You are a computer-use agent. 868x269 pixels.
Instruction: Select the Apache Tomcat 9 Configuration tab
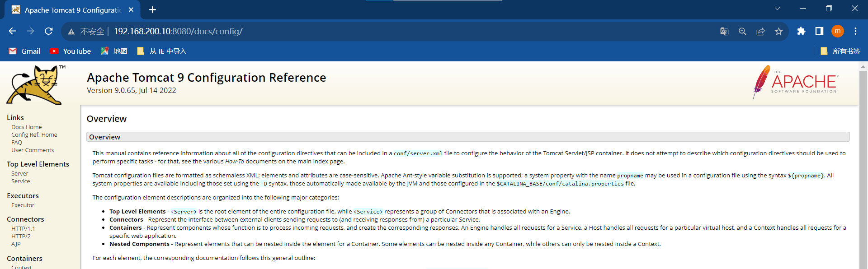[72, 10]
